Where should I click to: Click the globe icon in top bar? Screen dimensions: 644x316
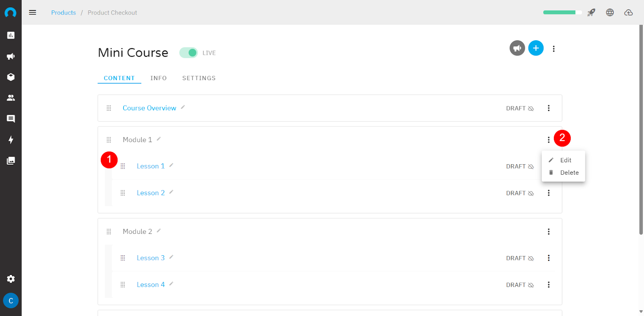610,12
